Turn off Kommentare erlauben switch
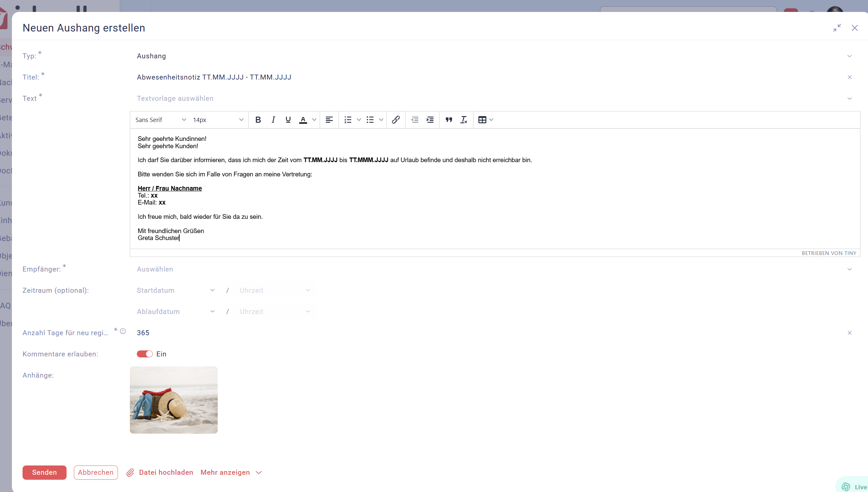The height and width of the screenshot is (492, 868). [x=144, y=354]
